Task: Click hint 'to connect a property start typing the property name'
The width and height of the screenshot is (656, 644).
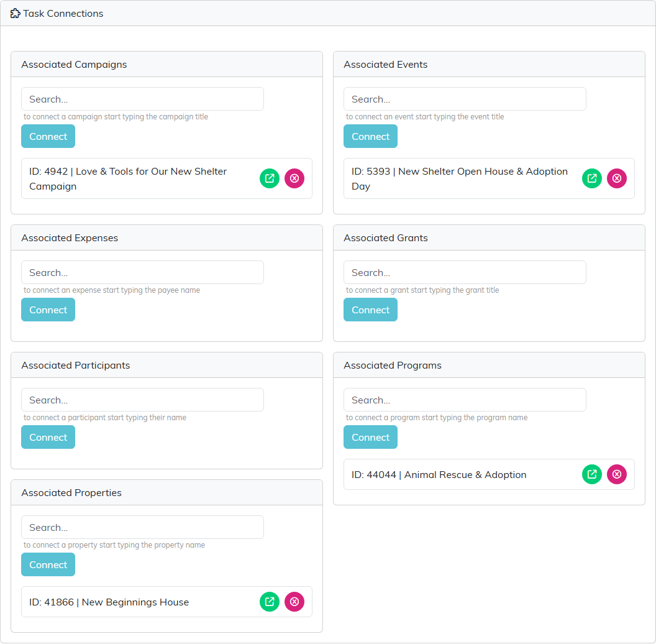Action: tap(114, 545)
